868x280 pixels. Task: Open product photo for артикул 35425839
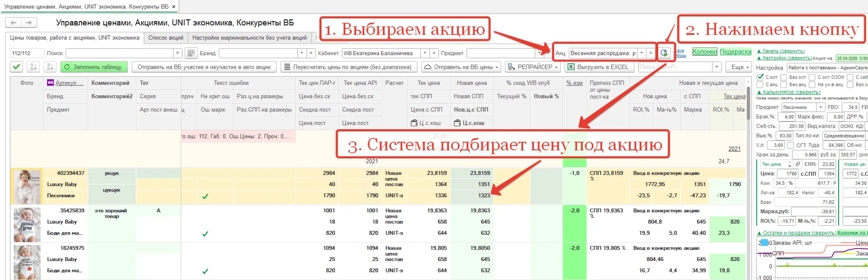click(27, 224)
